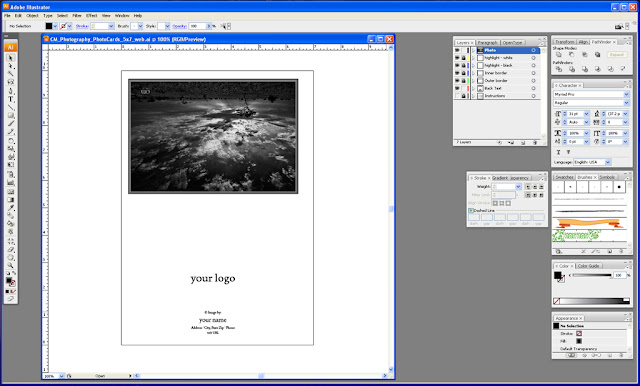Image resolution: width=640 pixels, height=386 pixels.
Task: Select the Rotate tool
Action: click(x=11, y=141)
